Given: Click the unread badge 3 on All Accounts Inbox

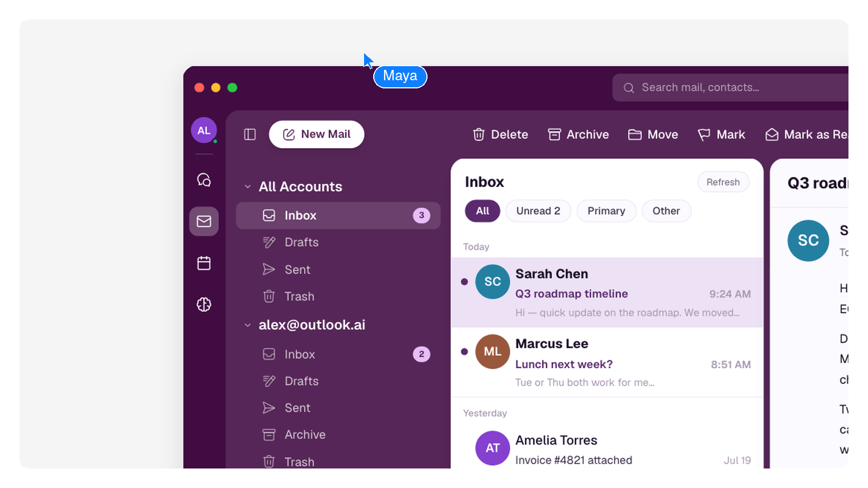Looking at the screenshot, I should point(422,215).
